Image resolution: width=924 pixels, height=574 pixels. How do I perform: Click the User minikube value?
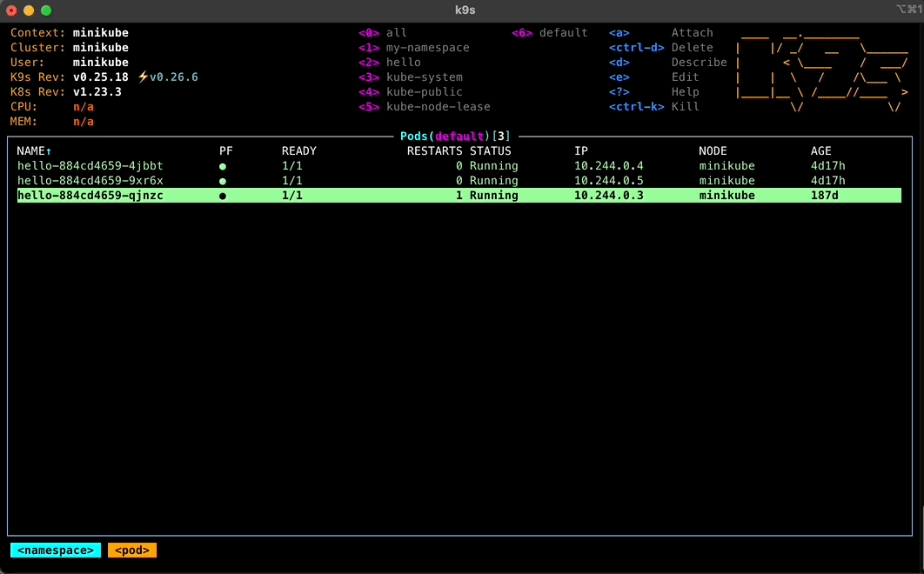coord(101,62)
